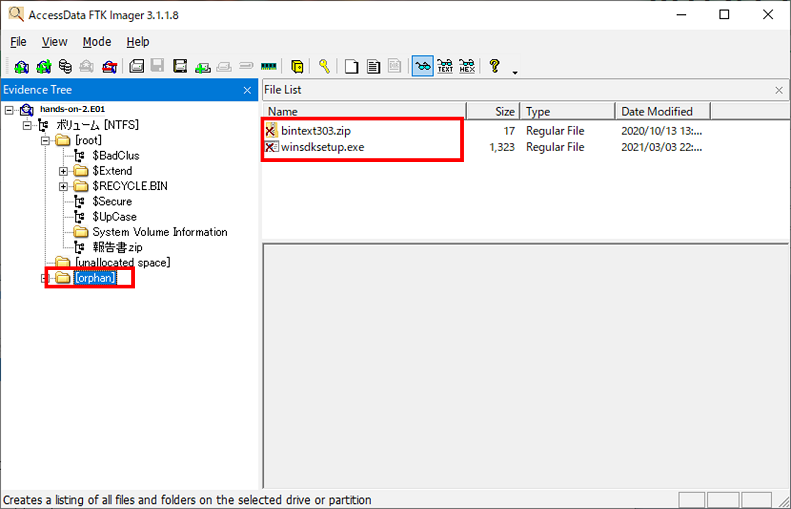
Task: Click the greyed Remove Evidence Item icon
Action: [x=87, y=66]
